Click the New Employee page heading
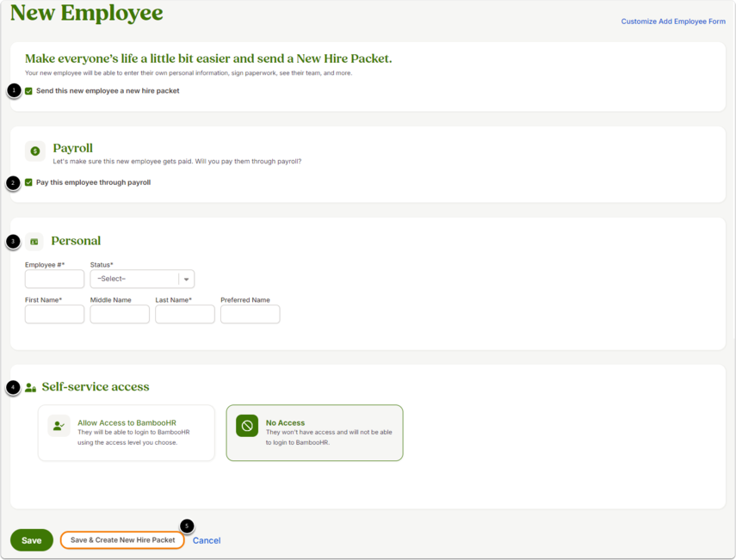 [87, 13]
